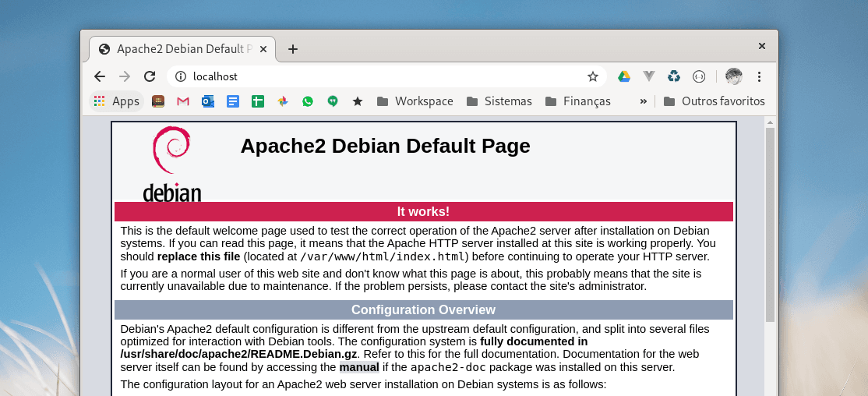Screen dimensions: 868x396
Task: Show hidden bookmarks with the double chevron
Action: (644, 101)
